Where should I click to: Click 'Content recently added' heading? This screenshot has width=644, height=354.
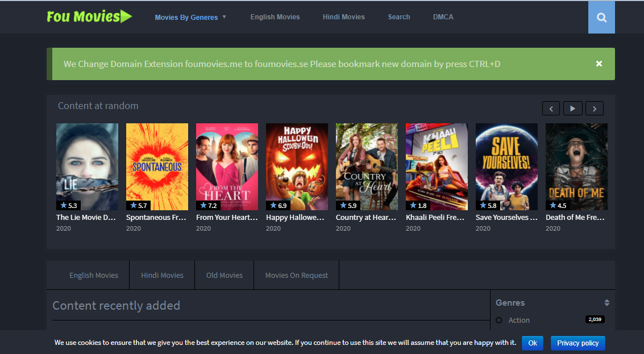coord(116,306)
